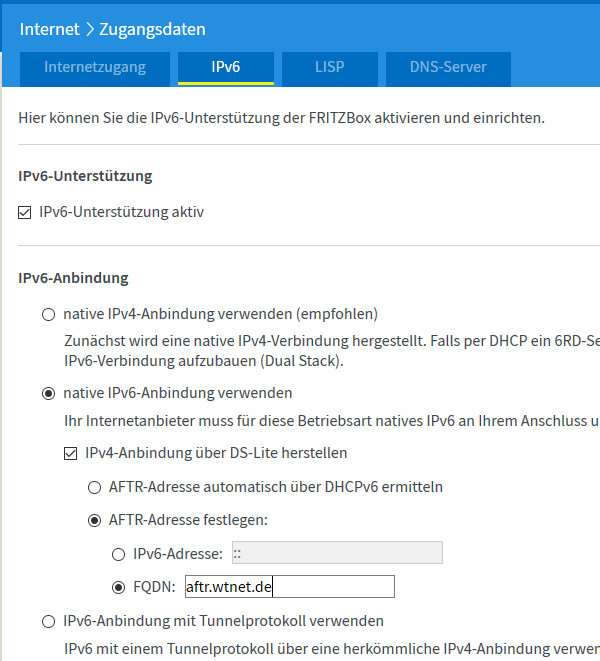Click the 'IPv6-Unterstützung aktiv' label text
The width and height of the screenshot is (600, 661).
click(x=122, y=212)
